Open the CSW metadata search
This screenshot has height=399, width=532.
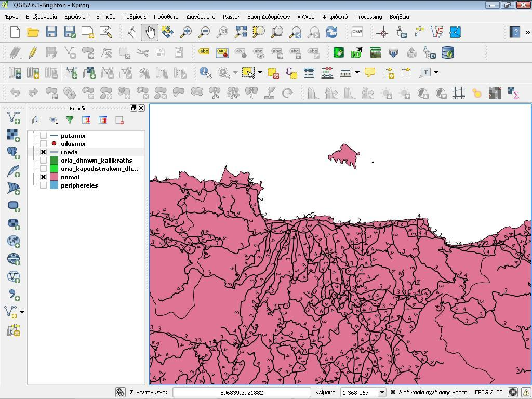tap(357, 32)
